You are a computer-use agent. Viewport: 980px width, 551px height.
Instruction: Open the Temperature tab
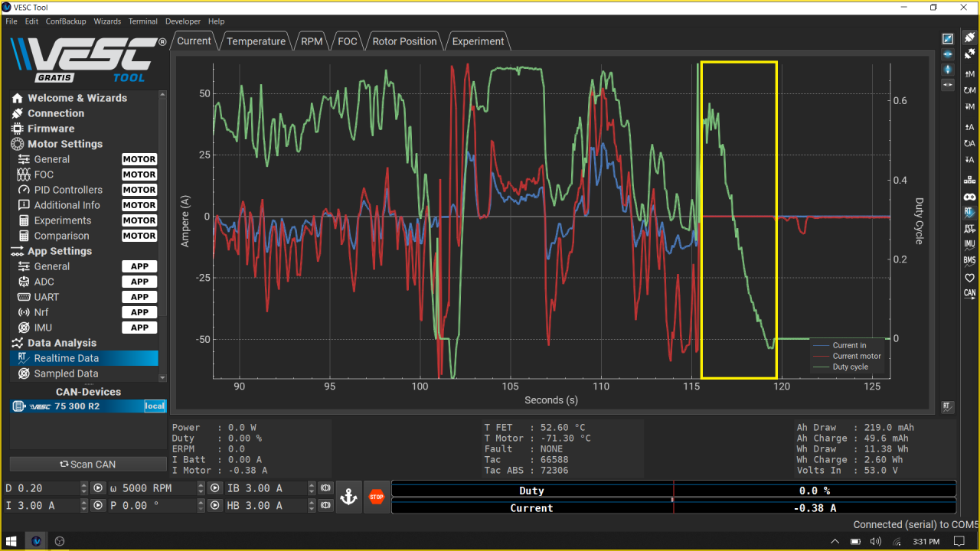pos(256,41)
